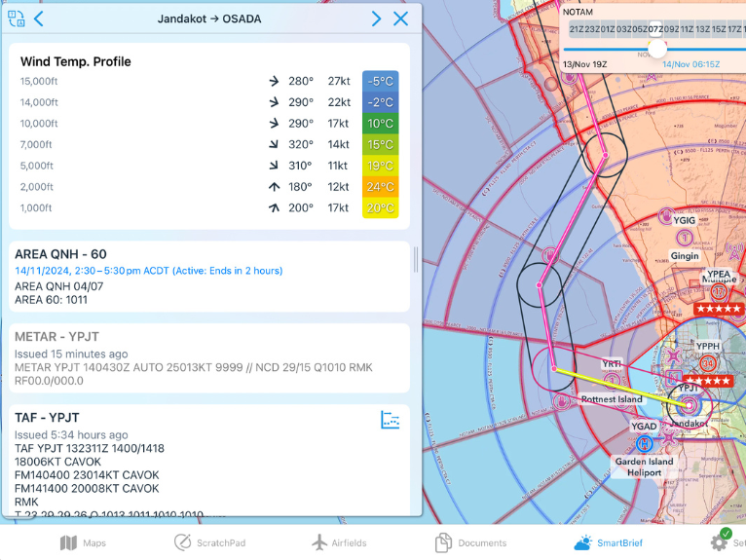This screenshot has width=746, height=560.
Task: Tap the waypoint at the yellow leg's western end
Action: tap(554, 369)
